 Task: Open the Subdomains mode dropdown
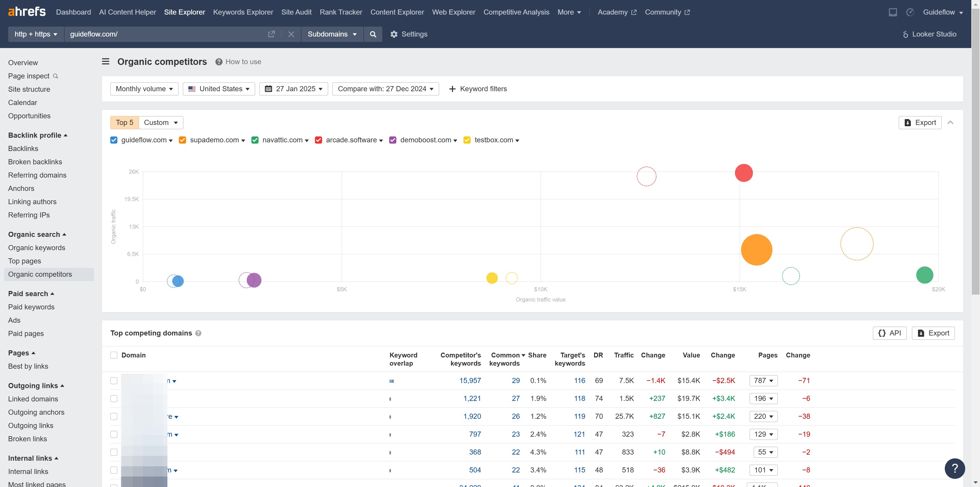point(332,34)
